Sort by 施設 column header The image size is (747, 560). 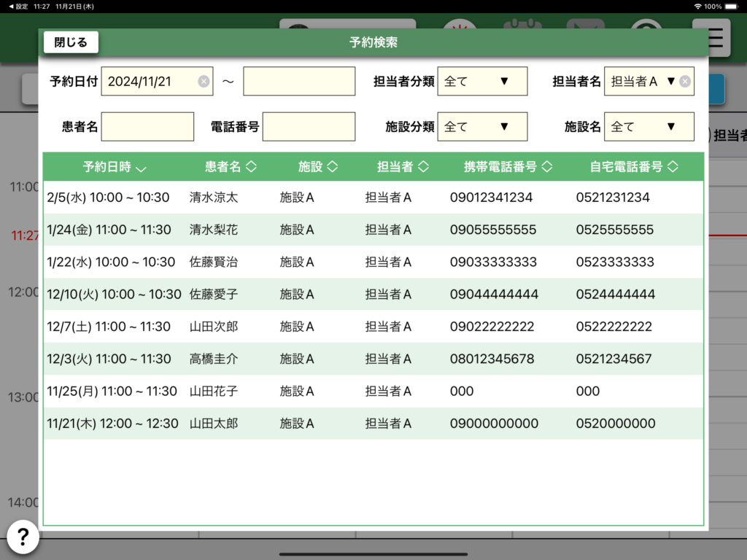click(x=318, y=167)
